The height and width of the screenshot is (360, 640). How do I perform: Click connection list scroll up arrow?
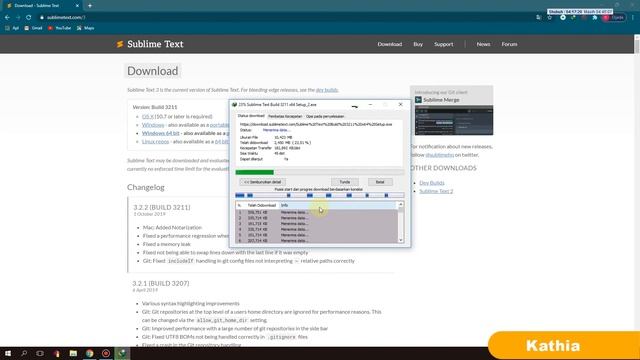[401, 204]
